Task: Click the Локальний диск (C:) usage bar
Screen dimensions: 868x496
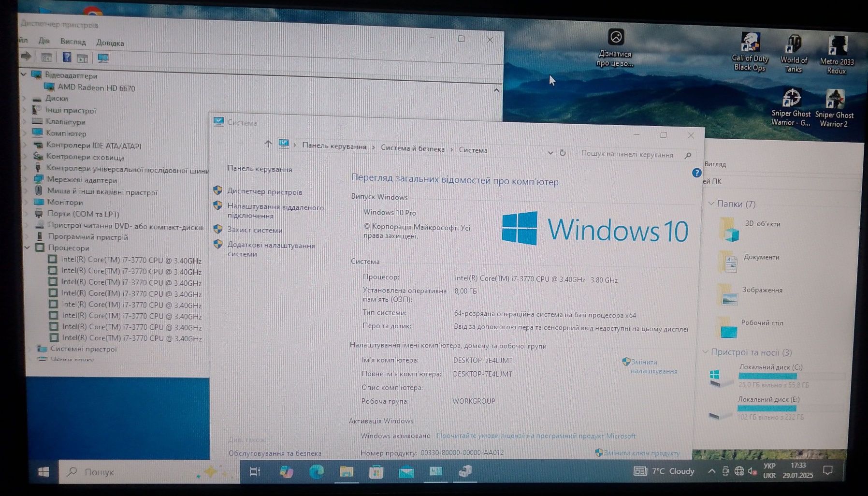Action: pos(767,376)
